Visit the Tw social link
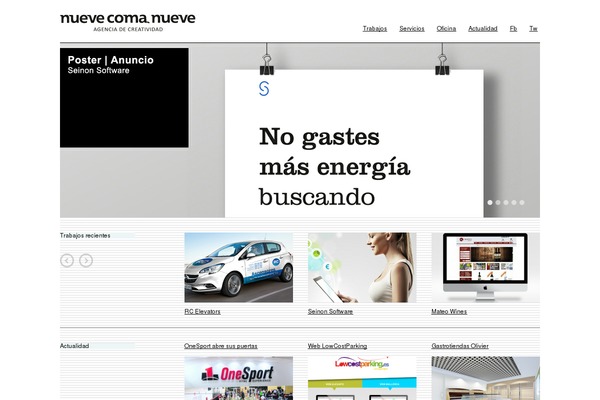 pyautogui.click(x=533, y=29)
